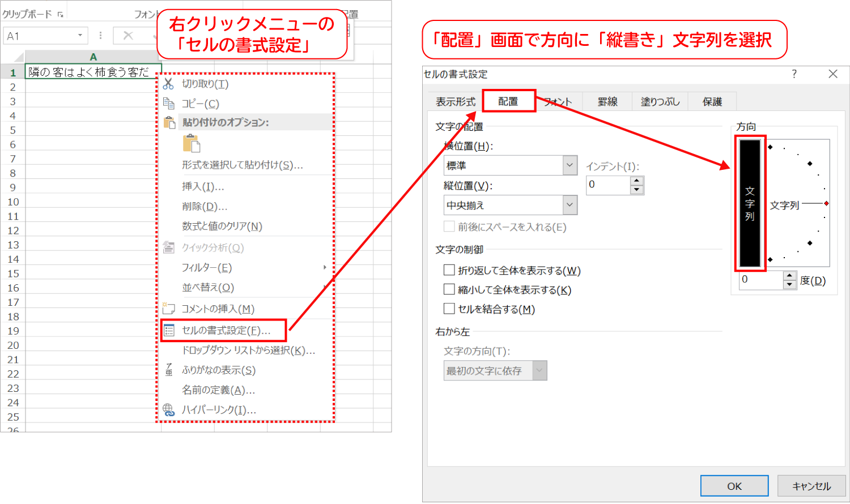The width and height of the screenshot is (850, 504).
Task: Switch to the 表示形式 tab
Action: [455, 101]
